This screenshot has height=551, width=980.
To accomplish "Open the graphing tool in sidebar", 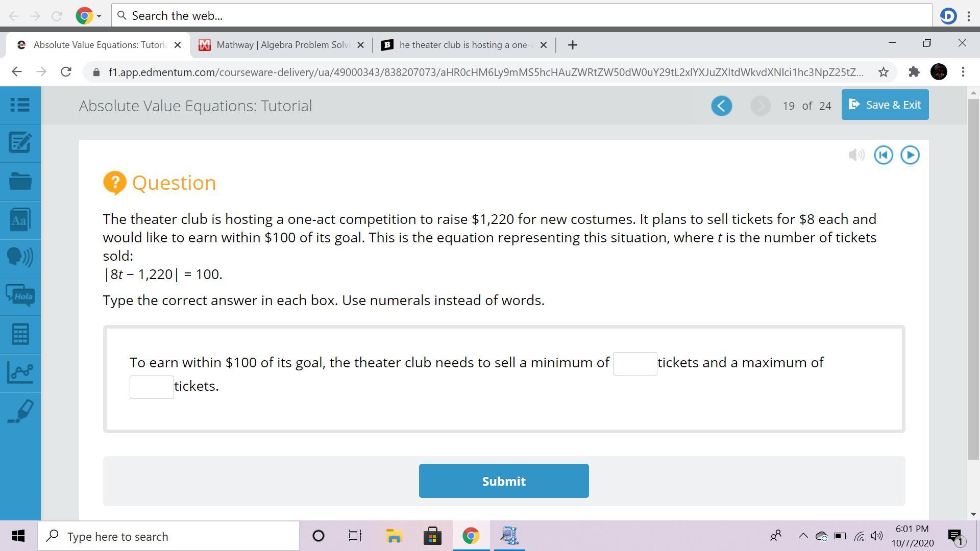I will [x=20, y=372].
